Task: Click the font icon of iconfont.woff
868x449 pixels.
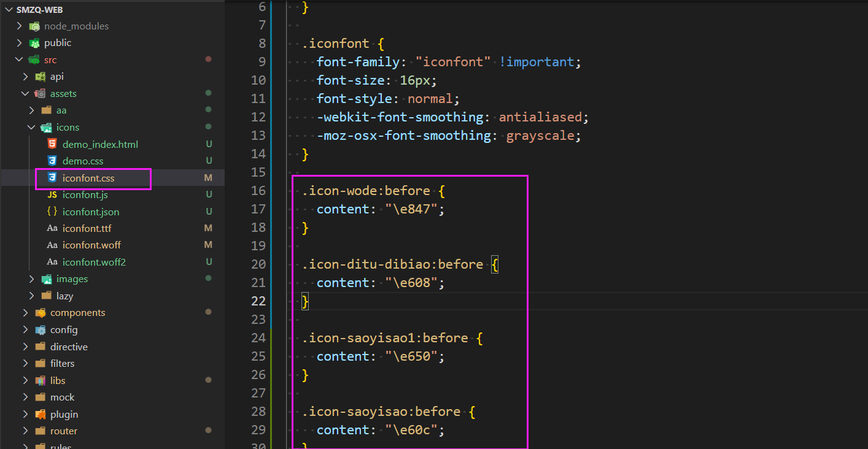Action: [x=52, y=245]
